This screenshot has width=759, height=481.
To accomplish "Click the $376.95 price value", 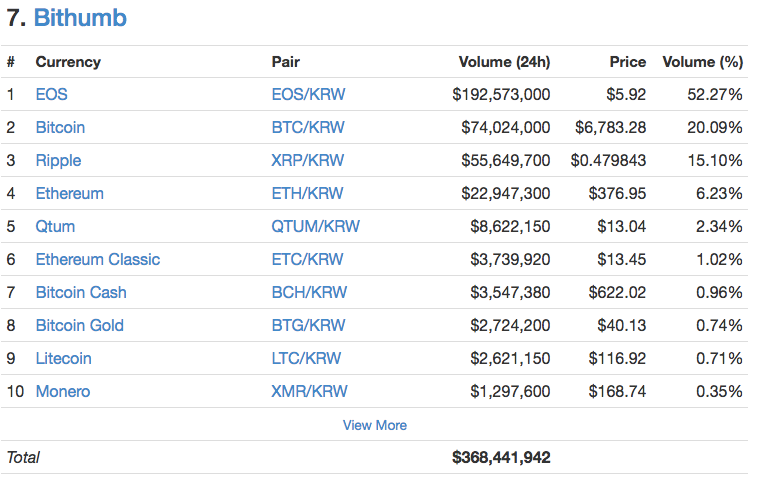I will (617, 194).
